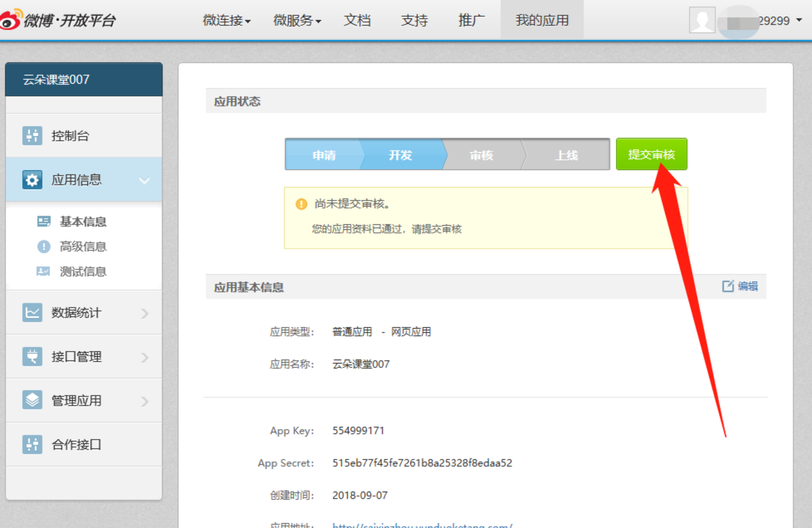
Task: Click the 合作接口 sidebar icon
Action: pos(32,444)
